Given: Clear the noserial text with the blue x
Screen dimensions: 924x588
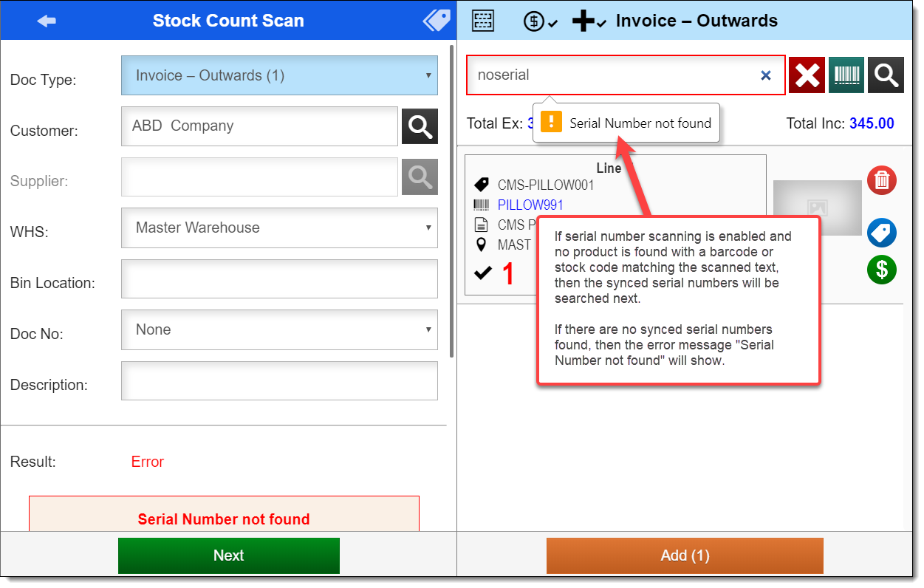Looking at the screenshot, I should click(x=766, y=75).
